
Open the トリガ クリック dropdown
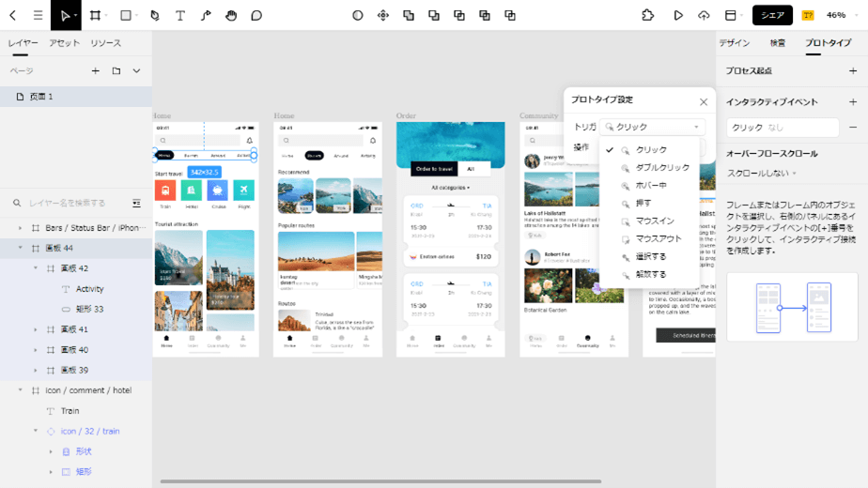click(653, 127)
